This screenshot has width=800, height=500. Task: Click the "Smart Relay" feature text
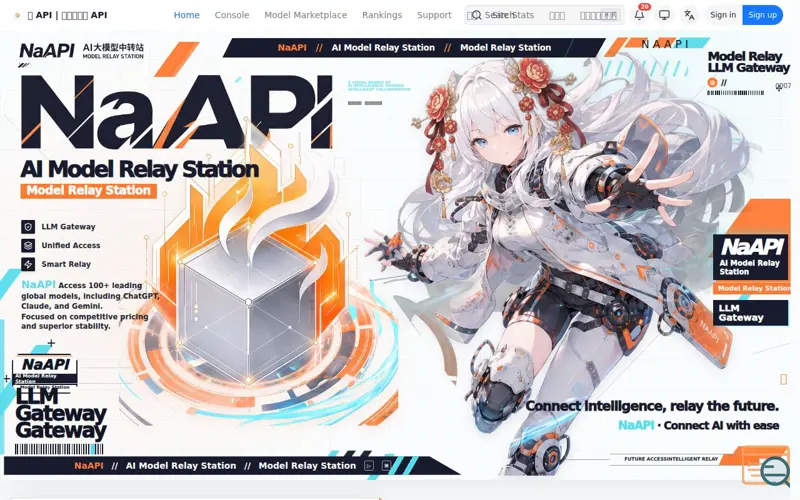[66, 264]
